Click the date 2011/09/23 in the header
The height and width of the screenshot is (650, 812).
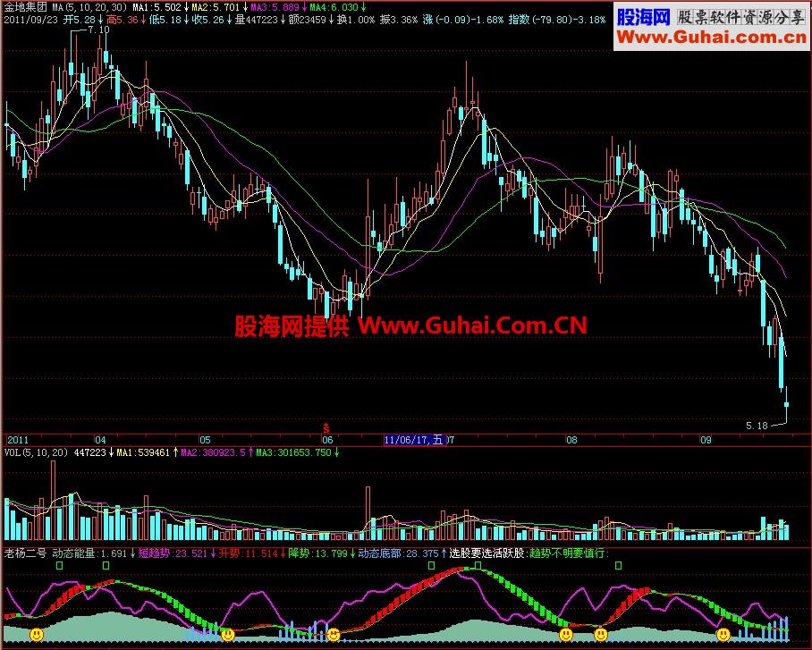point(31,20)
